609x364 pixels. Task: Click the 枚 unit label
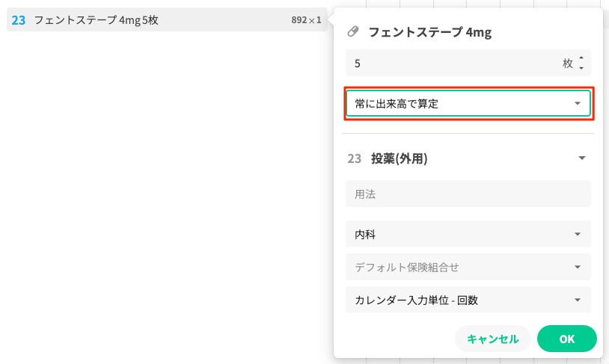click(568, 64)
